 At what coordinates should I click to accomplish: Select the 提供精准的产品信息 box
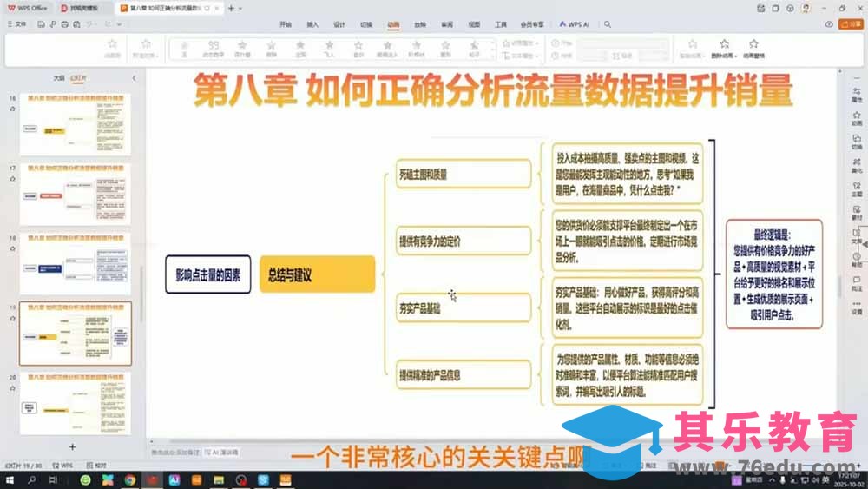[464, 375]
